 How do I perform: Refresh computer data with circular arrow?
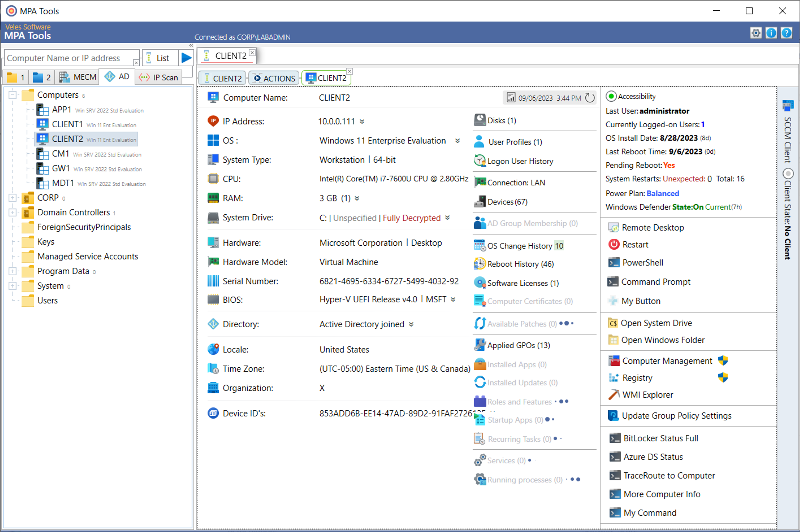(590, 98)
